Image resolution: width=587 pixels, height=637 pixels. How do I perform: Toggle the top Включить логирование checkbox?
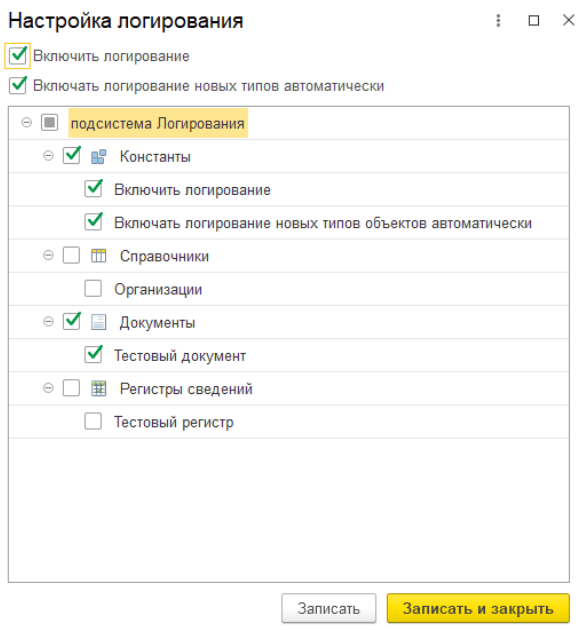tap(18, 55)
